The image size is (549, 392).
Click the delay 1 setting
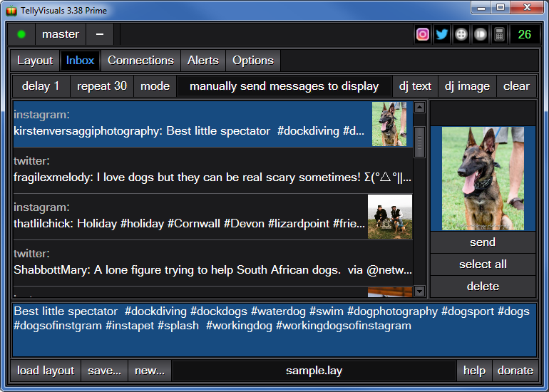41,86
